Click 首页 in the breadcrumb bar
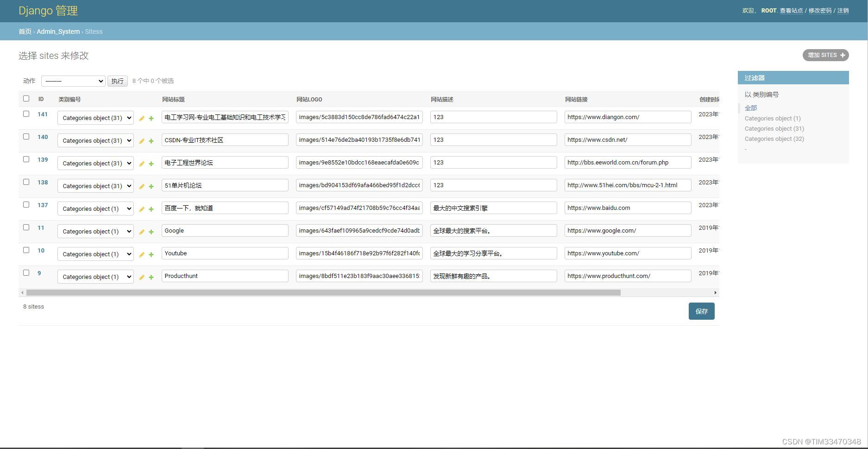The width and height of the screenshot is (868, 449). pyautogui.click(x=25, y=32)
